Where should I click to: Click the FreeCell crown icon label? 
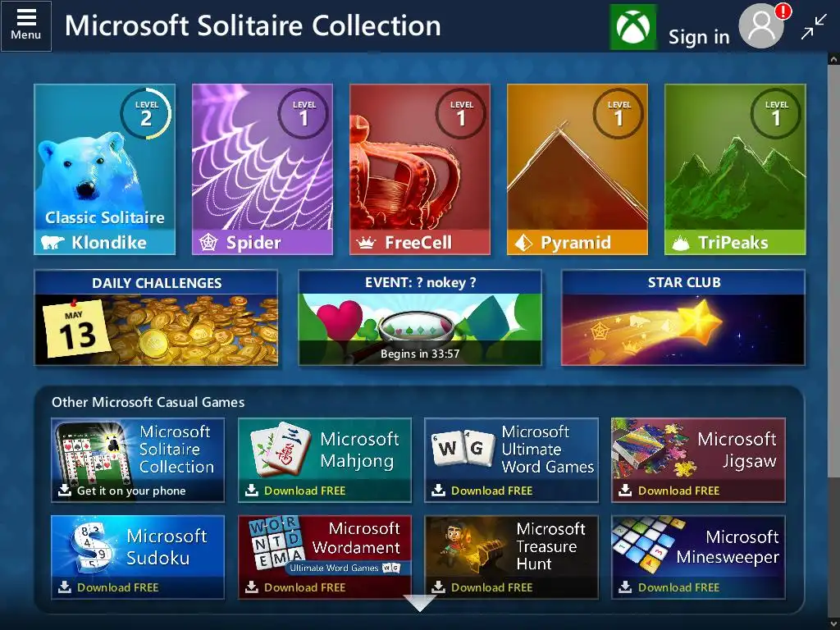click(366, 243)
